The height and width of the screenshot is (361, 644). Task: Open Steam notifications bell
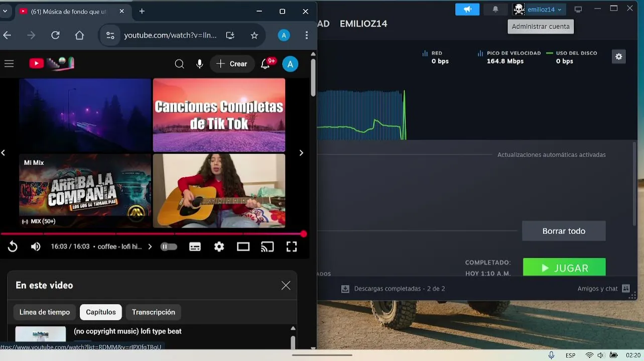point(495,9)
